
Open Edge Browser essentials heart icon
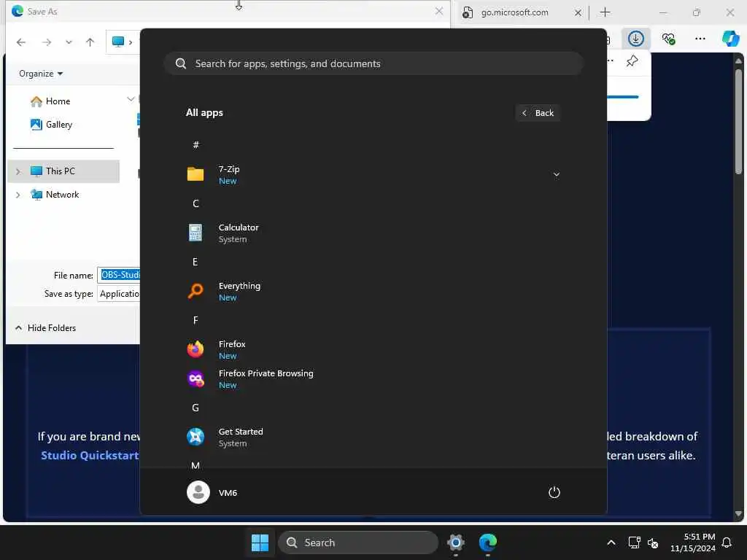click(x=668, y=39)
